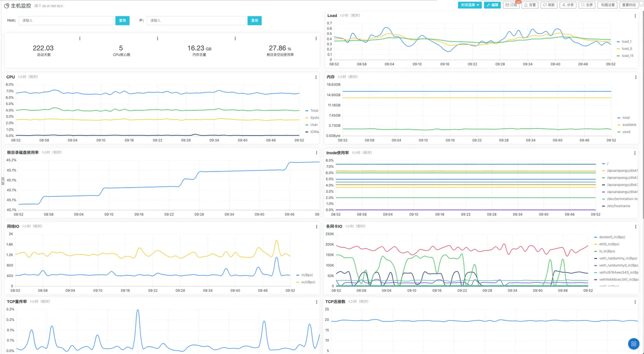Click the 主机监控 dashboard icon

(x=6, y=6)
